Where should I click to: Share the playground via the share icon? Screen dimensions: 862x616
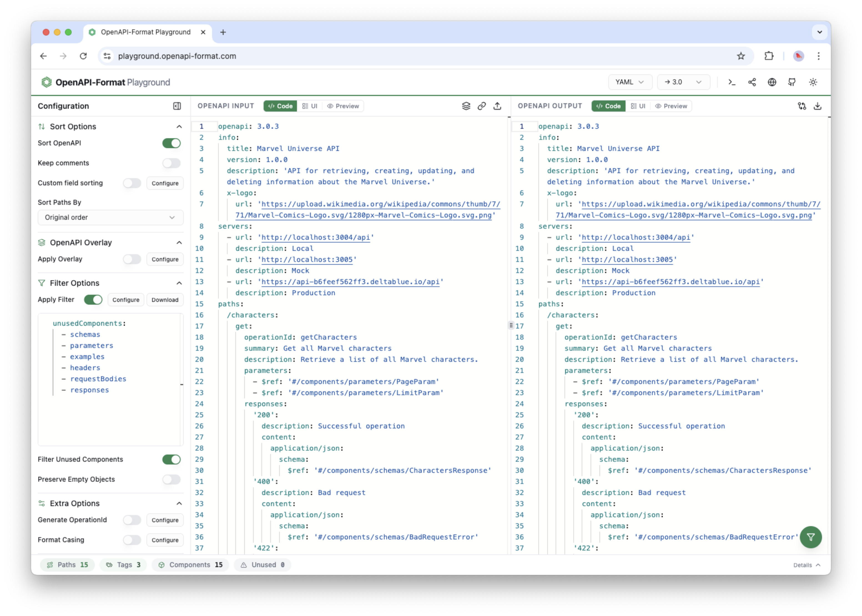coord(752,82)
